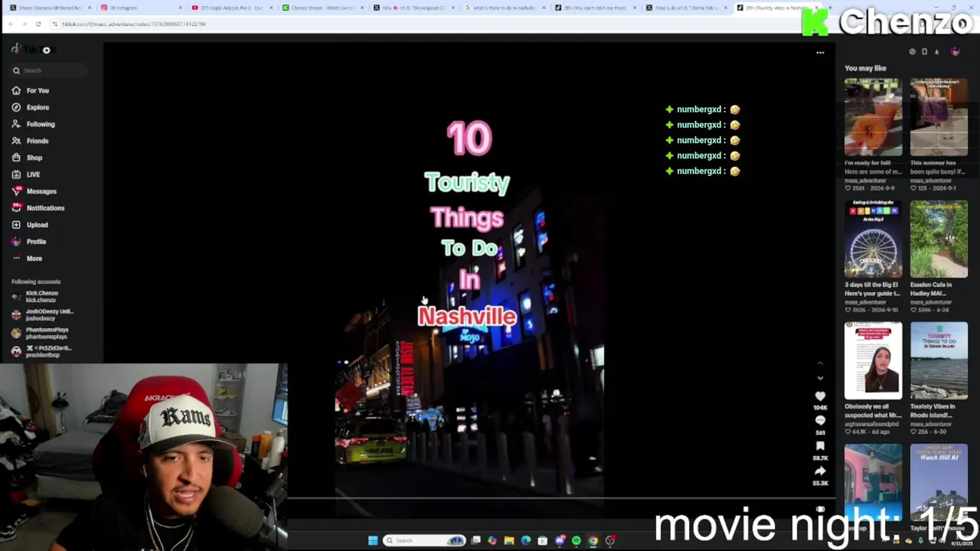
Task: Toggle the video auto-scroll control below share
Action: click(820, 510)
